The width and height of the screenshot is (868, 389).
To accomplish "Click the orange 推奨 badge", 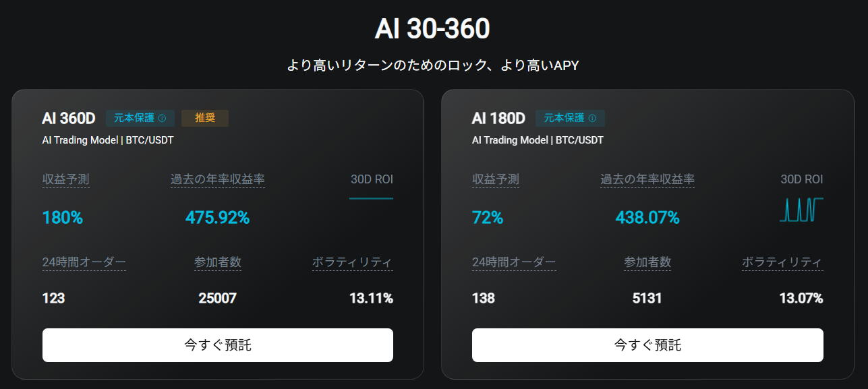I will click(x=205, y=118).
